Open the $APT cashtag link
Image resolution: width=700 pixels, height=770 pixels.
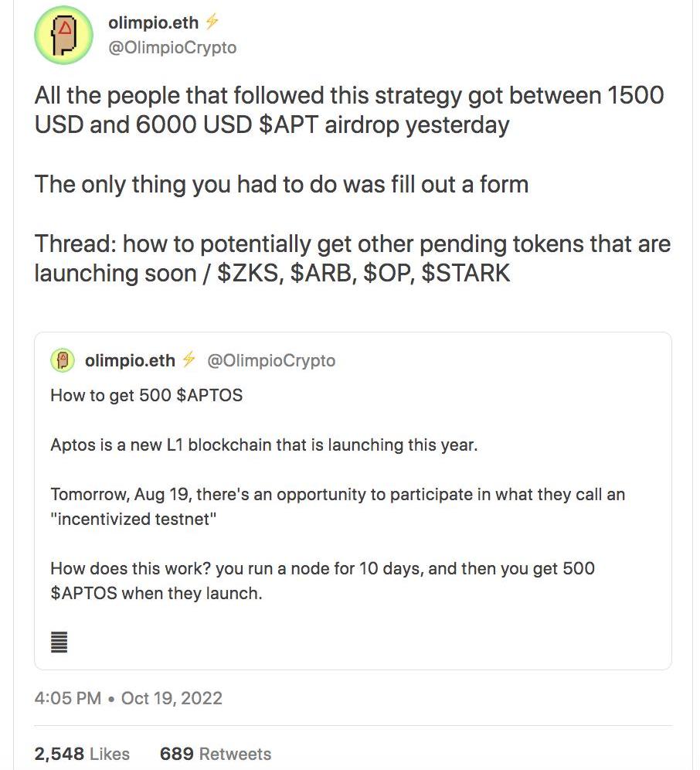pos(289,124)
